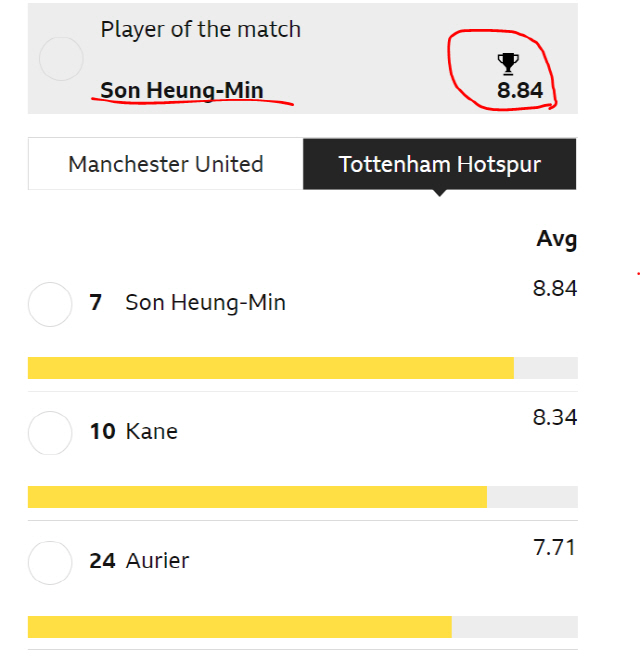Click Aurier's 7.71 average score

pos(555,547)
